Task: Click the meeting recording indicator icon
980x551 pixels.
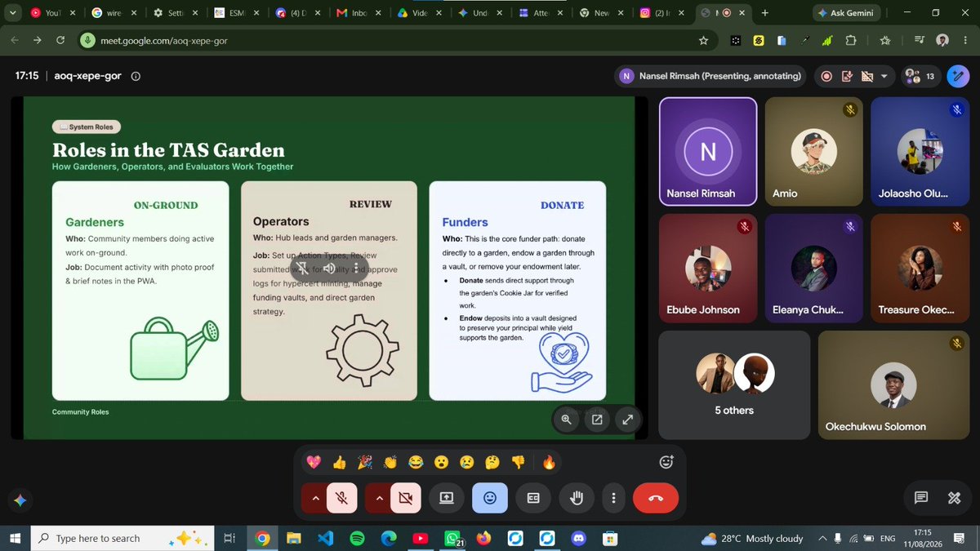Action: coord(826,76)
